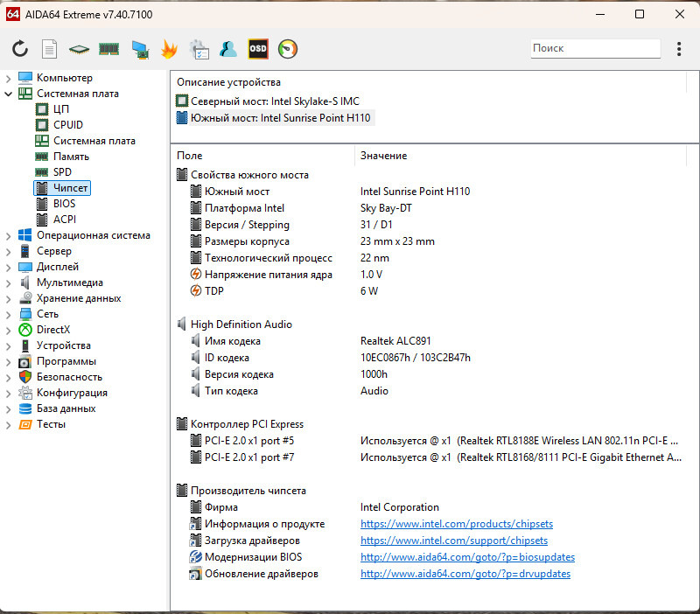The image size is (700, 614).
Task: Click the CPU chip toolbar icon
Action: click(x=80, y=49)
